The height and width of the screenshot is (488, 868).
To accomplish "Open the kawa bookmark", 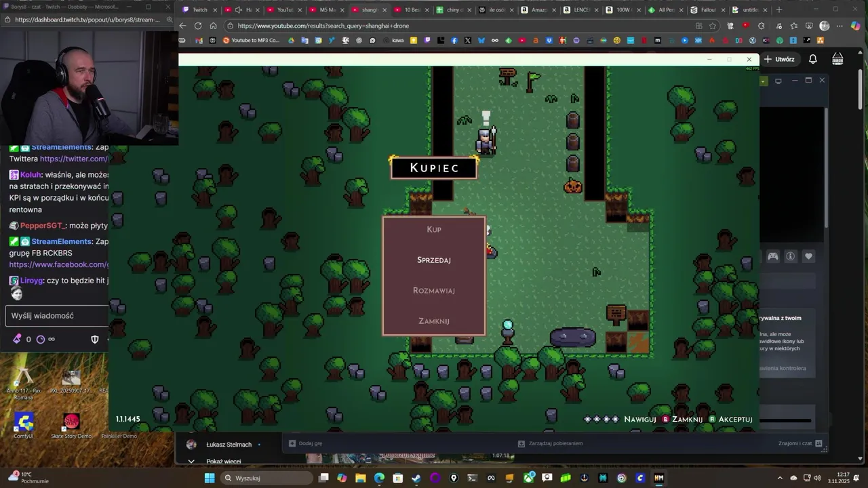I will [393, 40].
